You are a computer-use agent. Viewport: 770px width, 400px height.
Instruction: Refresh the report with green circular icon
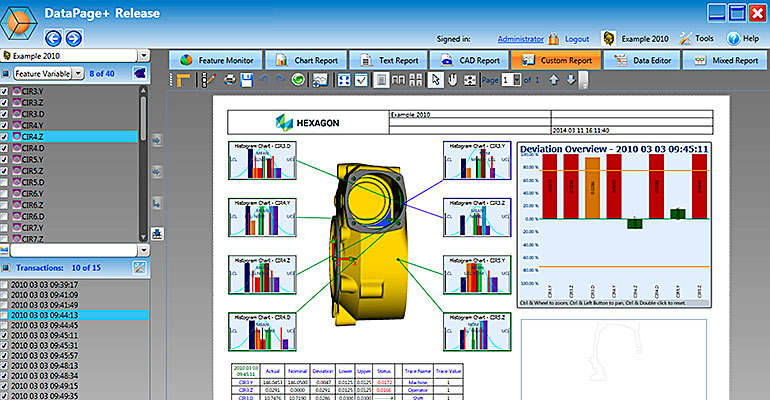(x=298, y=80)
